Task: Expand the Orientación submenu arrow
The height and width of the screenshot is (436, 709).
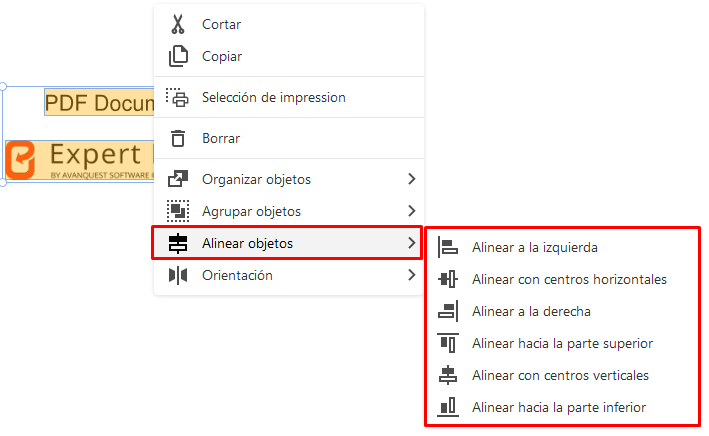Action: [411, 275]
